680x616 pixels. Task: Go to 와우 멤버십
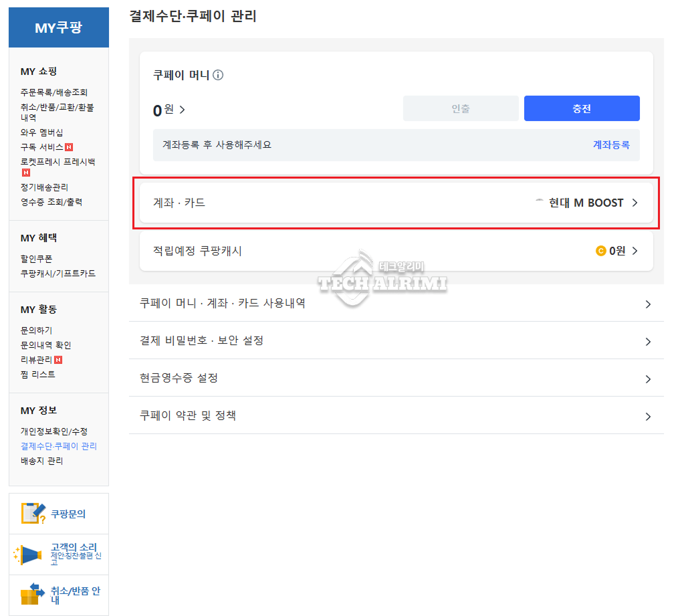pyautogui.click(x=41, y=132)
